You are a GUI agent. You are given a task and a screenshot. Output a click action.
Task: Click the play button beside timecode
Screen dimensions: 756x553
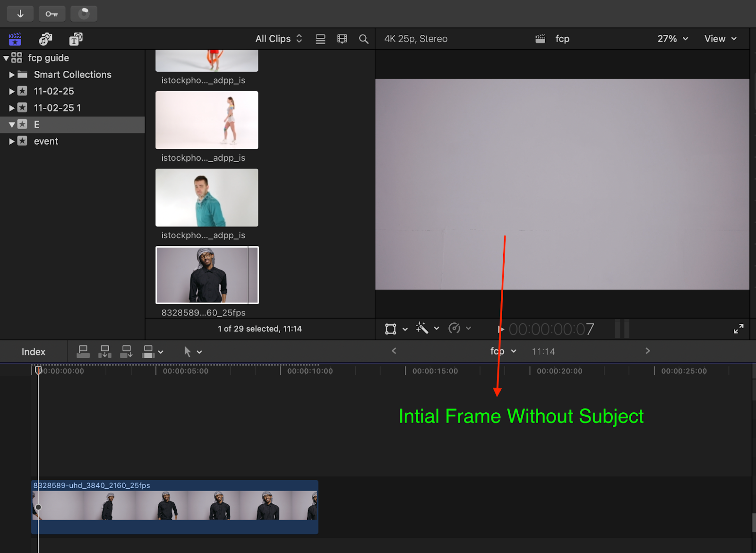pyautogui.click(x=501, y=329)
